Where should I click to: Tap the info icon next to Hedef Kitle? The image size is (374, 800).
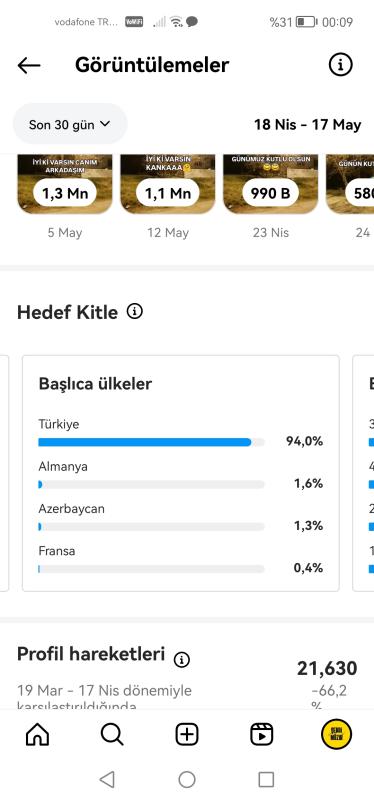135,311
